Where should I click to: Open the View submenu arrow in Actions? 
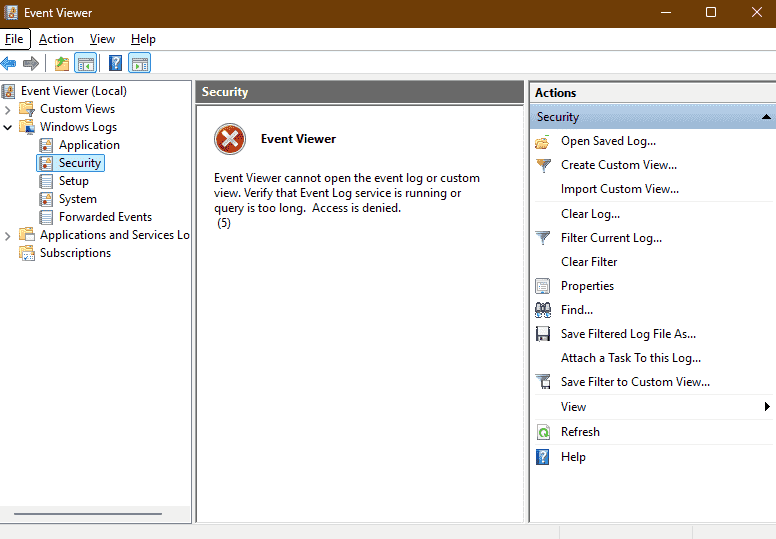tap(767, 406)
